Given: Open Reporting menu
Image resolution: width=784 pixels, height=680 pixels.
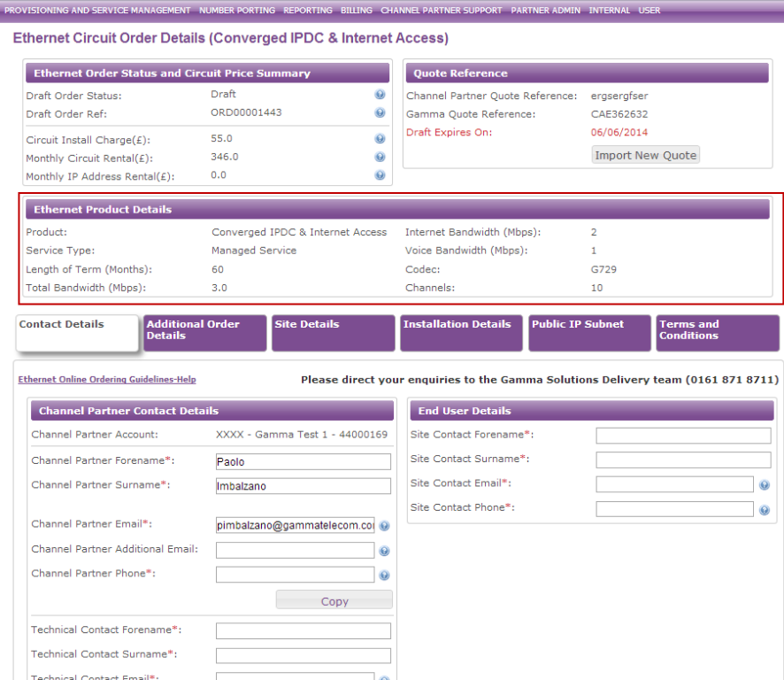Looking at the screenshot, I should tap(308, 10).
